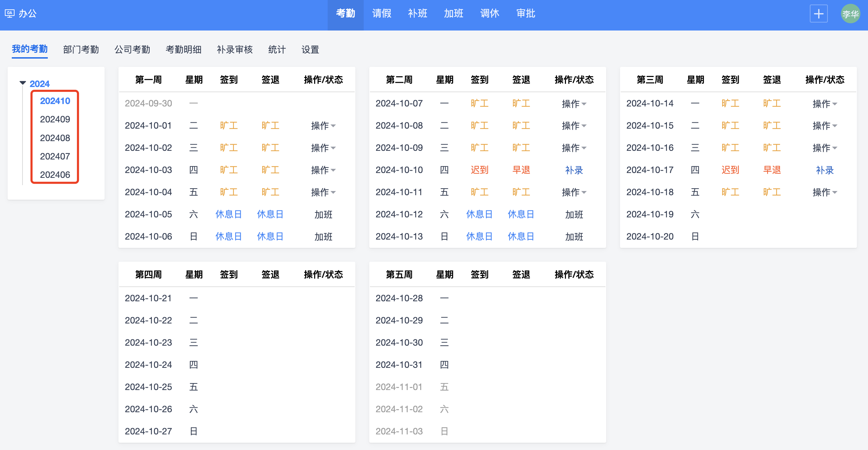Screen dimensions: 868x450
Task: Go to 部门考勤 tab
Action: [x=81, y=50]
